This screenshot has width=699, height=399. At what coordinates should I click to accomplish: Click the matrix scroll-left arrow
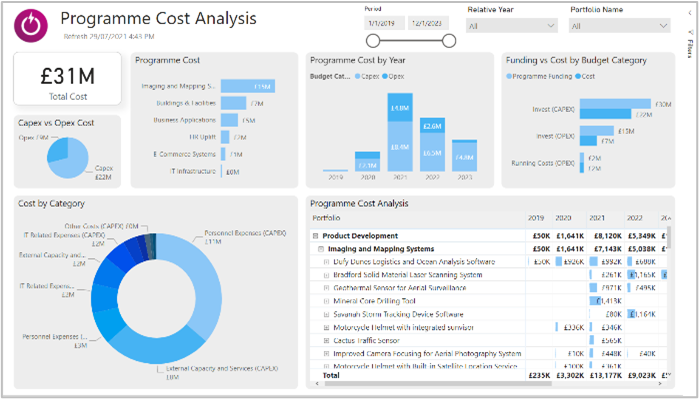coord(316,383)
